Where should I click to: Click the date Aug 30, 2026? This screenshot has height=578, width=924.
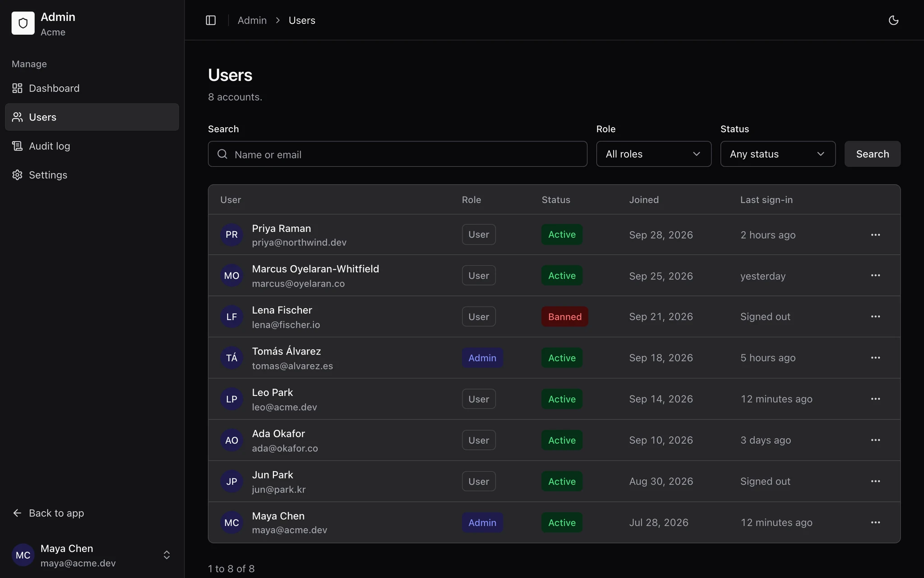661,481
